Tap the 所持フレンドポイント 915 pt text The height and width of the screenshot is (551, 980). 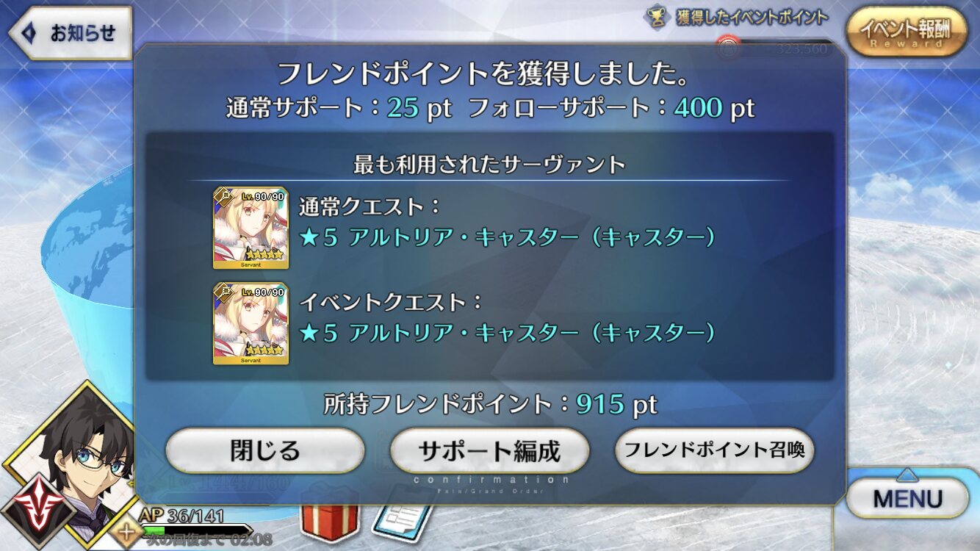click(x=490, y=403)
